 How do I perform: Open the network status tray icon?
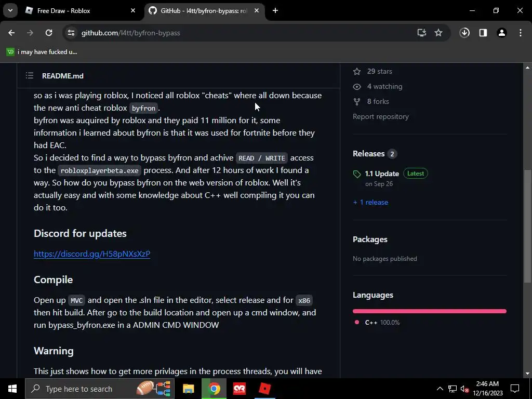(x=453, y=389)
